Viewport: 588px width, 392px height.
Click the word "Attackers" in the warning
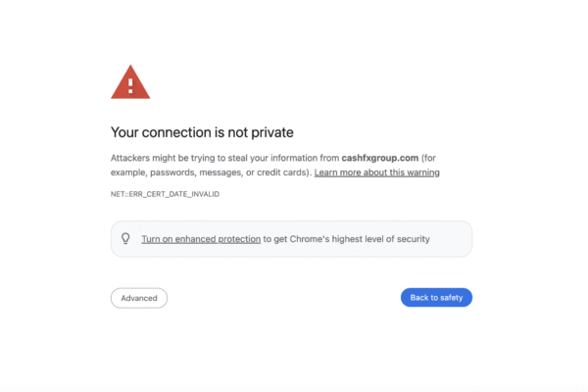(131, 158)
